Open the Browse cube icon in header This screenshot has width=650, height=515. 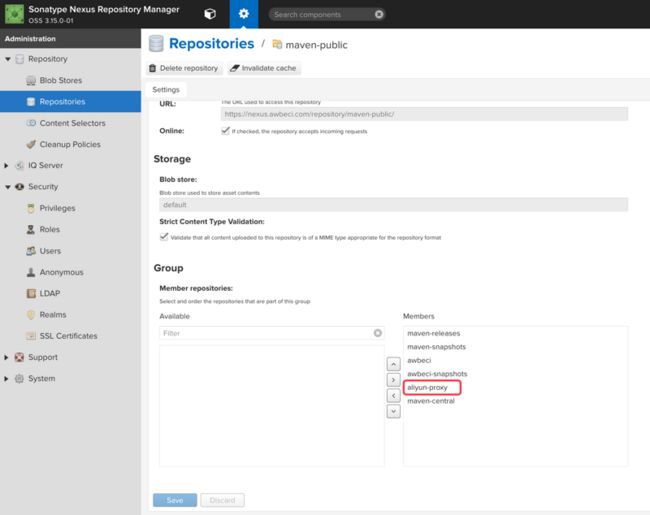pyautogui.click(x=210, y=14)
